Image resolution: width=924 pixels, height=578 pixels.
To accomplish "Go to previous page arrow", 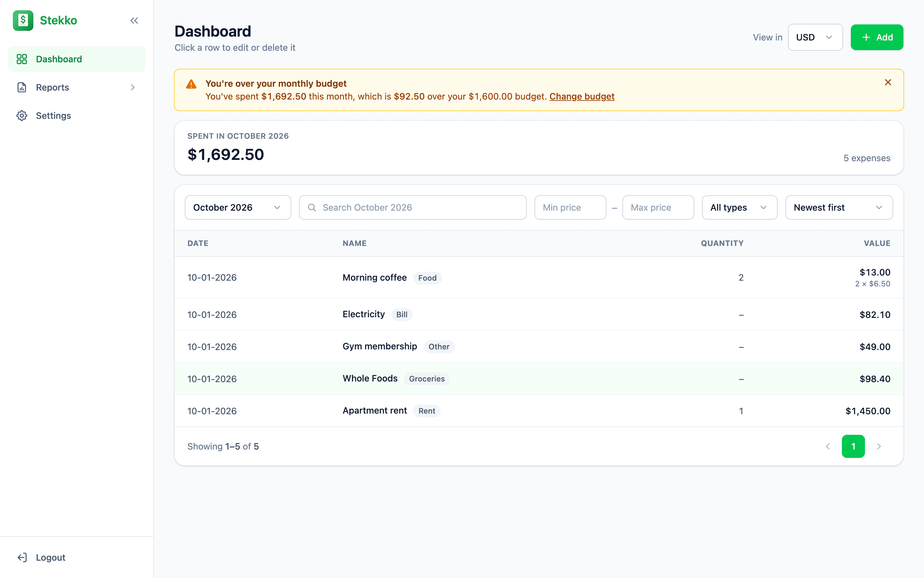I will (x=828, y=446).
